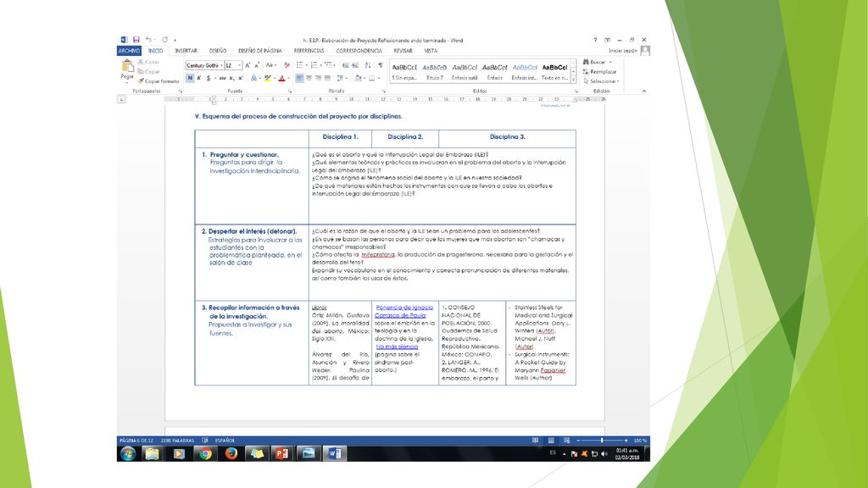The height and width of the screenshot is (488, 868).
Task: Save the document using the floppy disk icon
Action: click(x=136, y=40)
